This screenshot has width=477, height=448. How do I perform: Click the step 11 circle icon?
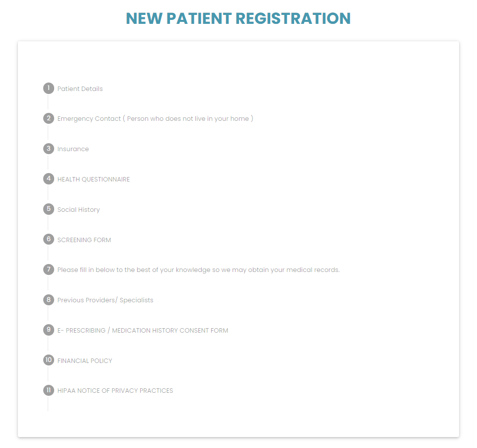[48, 390]
